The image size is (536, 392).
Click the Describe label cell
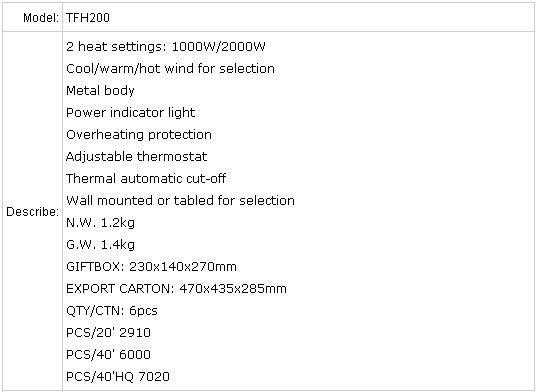[33, 212]
